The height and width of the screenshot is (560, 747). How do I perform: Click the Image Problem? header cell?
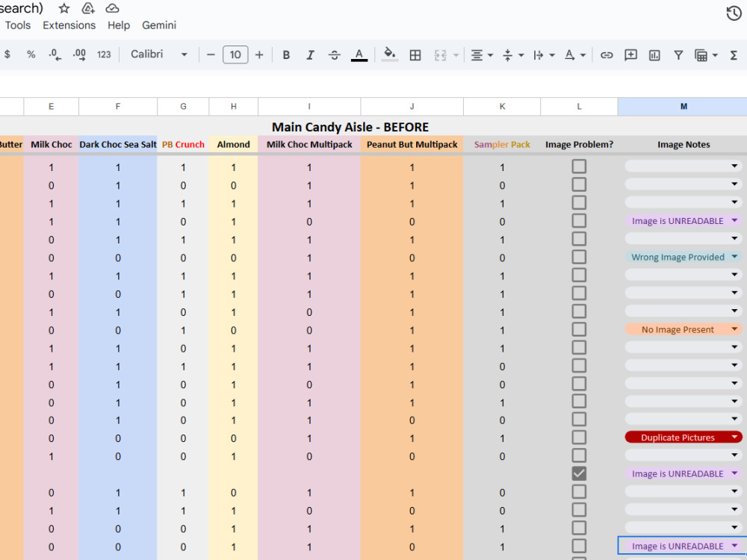coord(580,145)
